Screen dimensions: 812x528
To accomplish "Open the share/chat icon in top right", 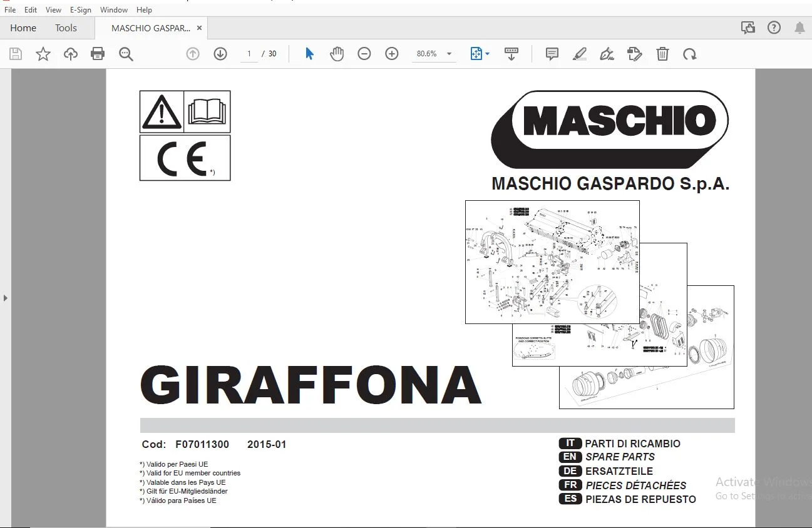I will [748, 28].
